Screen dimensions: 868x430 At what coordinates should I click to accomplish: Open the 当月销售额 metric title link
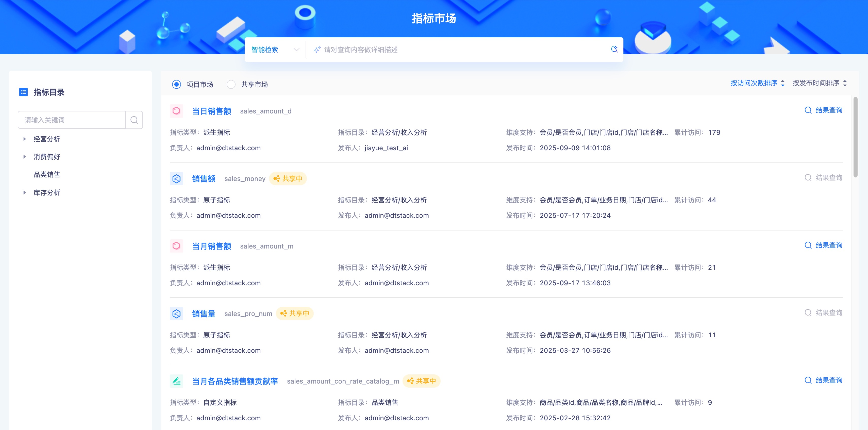coord(211,246)
